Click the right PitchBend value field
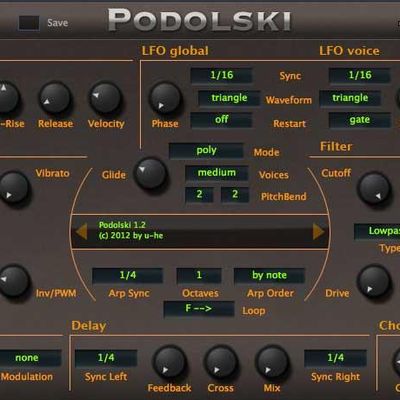 tap(235, 195)
